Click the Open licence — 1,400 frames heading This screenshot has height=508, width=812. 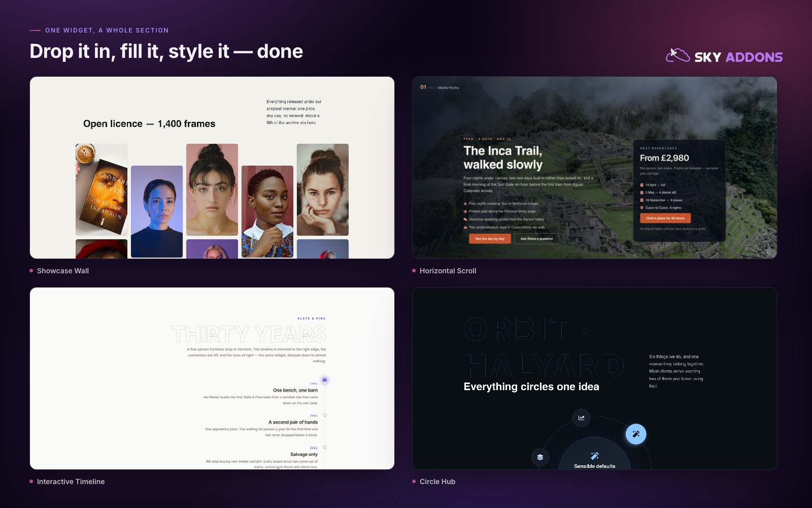point(149,123)
